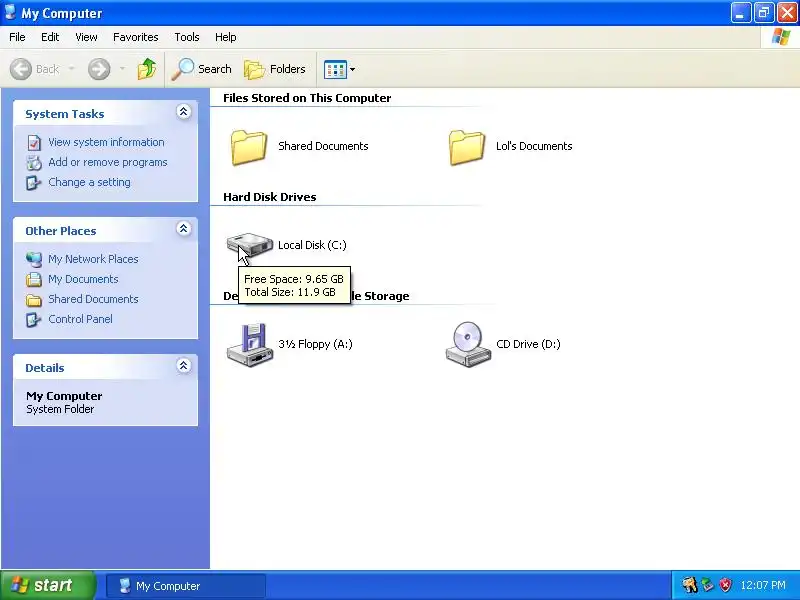
Task: Collapse the Details panel
Action: point(184,365)
